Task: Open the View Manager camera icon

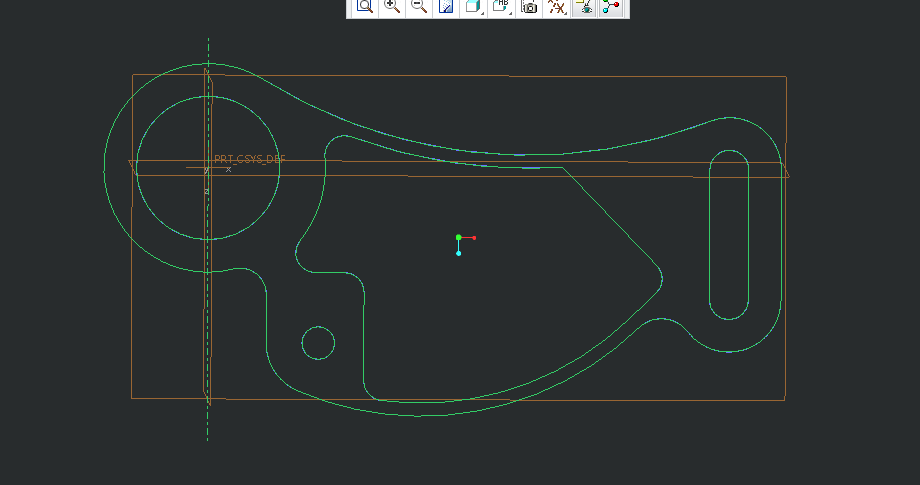Action: pyautogui.click(x=529, y=7)
